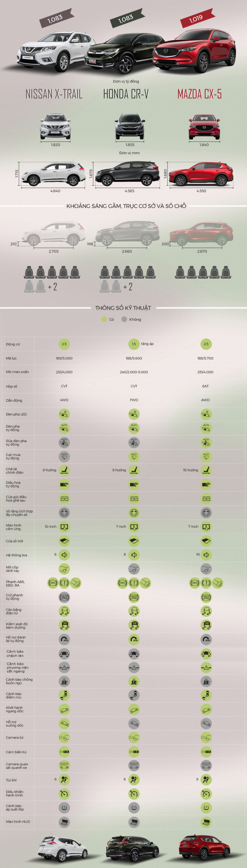
Task: Click the Mazda CX-5 lane departure warning icon
Action: 206,654
